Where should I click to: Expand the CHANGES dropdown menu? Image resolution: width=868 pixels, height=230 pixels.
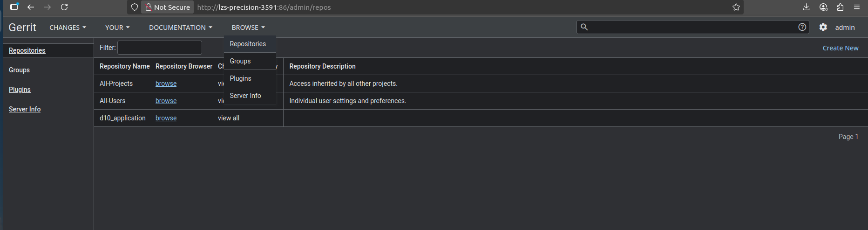coord(68,28)
